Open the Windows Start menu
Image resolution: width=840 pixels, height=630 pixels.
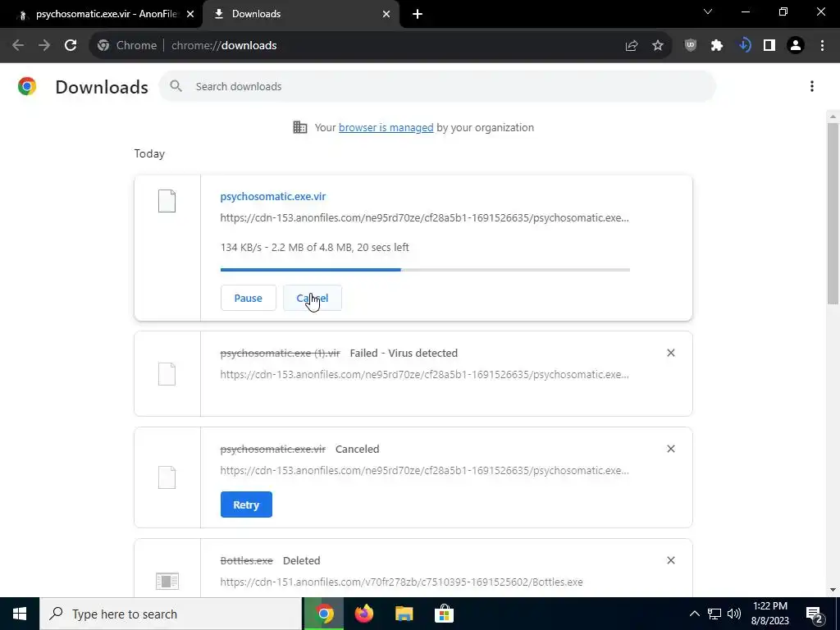(x=20, y=614)
